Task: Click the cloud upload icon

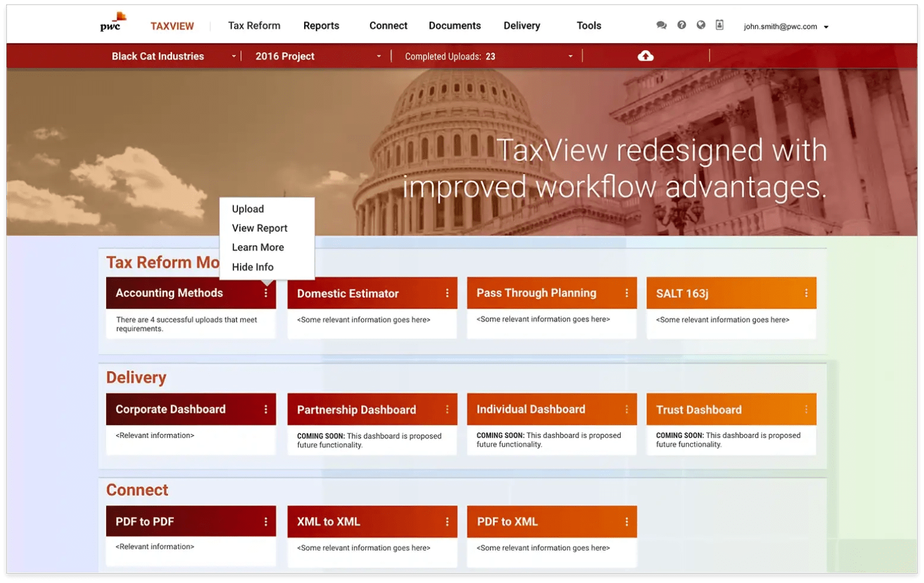Action: coord(645,56)
